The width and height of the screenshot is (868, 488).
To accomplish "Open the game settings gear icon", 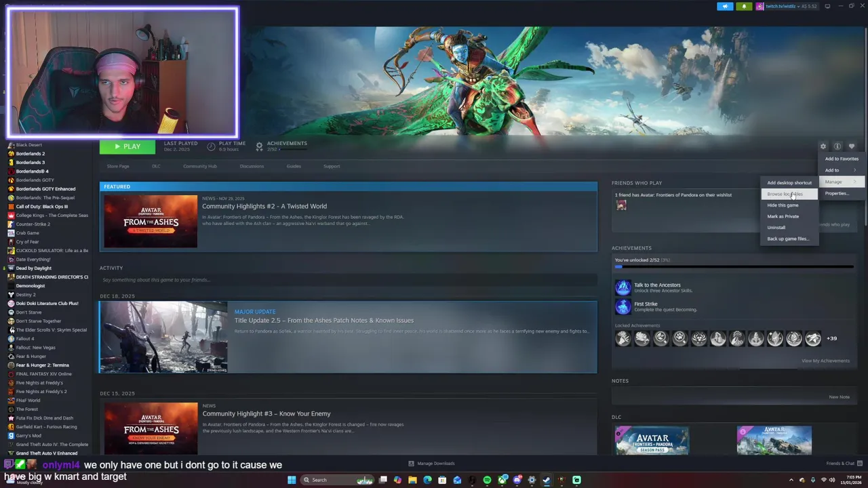I will click(823, 146).
